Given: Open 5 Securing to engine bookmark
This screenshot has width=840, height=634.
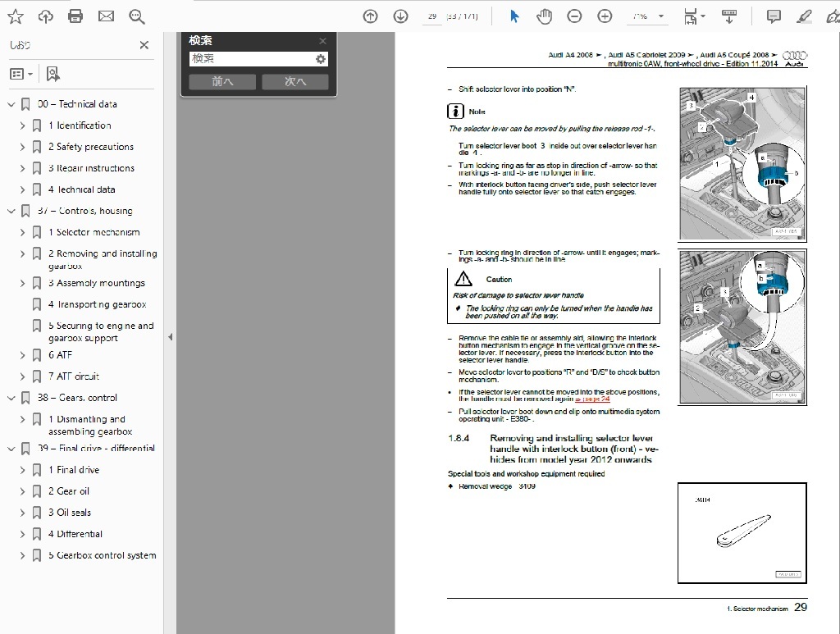Looking at the screenshot, I should [x=101, y=332].
